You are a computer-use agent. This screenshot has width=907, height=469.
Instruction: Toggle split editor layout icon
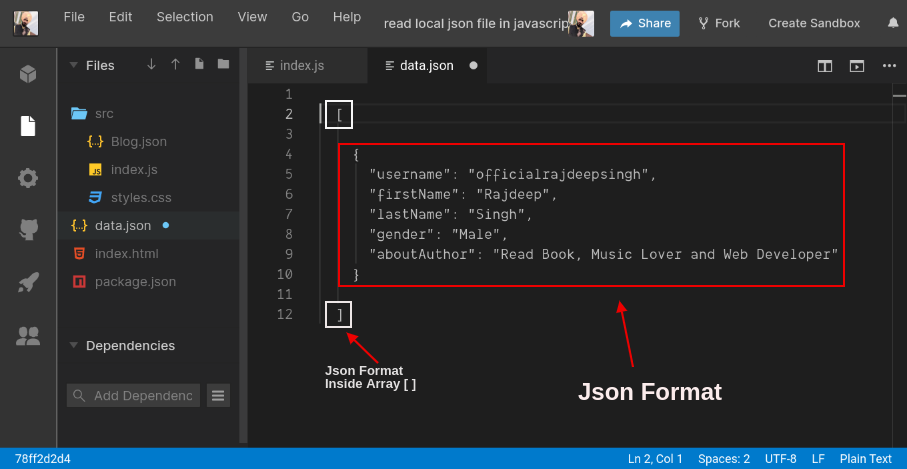click(825, 66)
